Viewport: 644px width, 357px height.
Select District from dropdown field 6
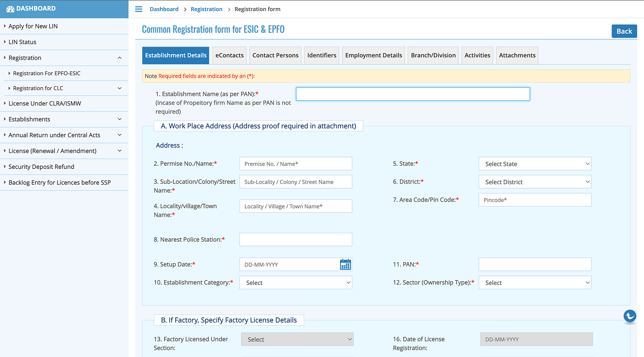(535, 182)
